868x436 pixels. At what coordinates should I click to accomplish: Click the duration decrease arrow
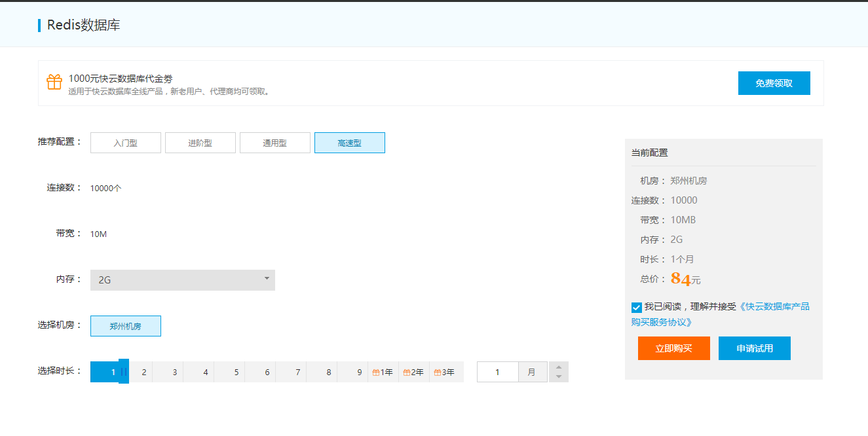[559, 376]
